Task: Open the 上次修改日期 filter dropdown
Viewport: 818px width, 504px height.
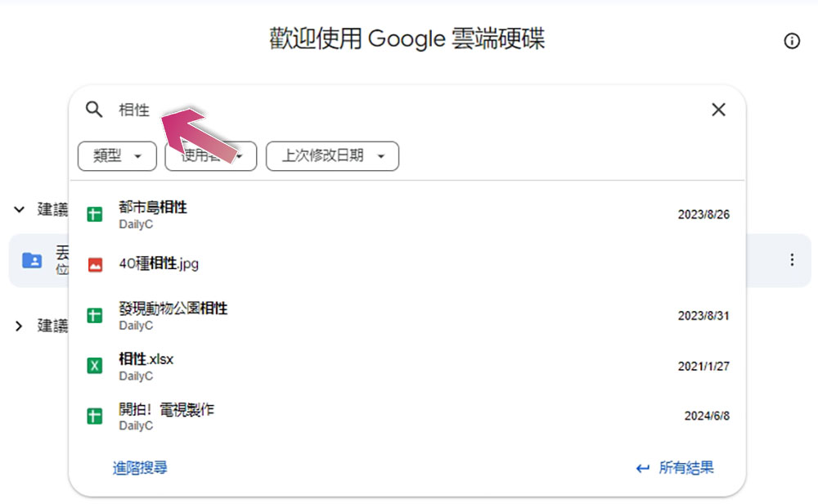Action: click(x=332, y=156)
